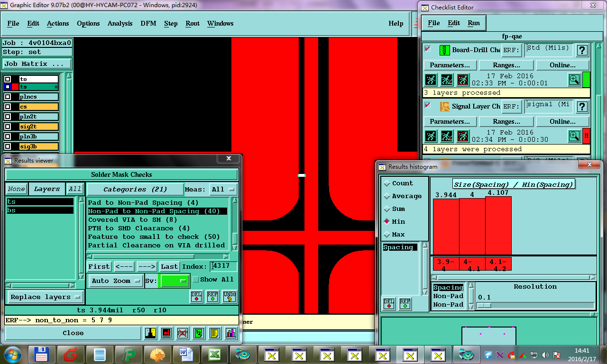Click First button in Results viewer
The width and height of the screenshot is (607, 364).
(x=99, y=266)
